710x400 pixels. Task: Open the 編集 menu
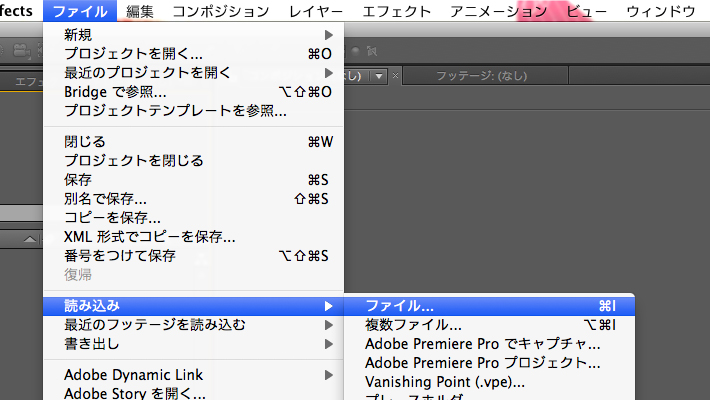(x=140, y=11)
